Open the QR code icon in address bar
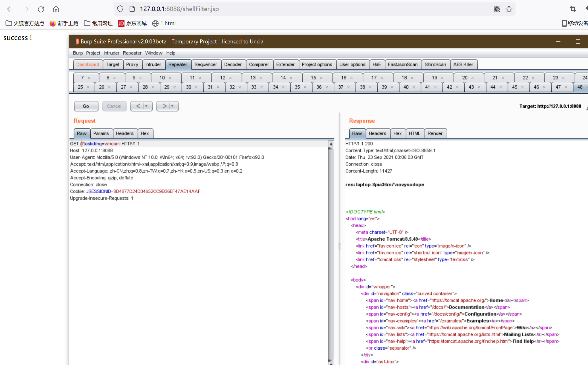The width and height of the screenshot is (588, 365). [497, 9]
